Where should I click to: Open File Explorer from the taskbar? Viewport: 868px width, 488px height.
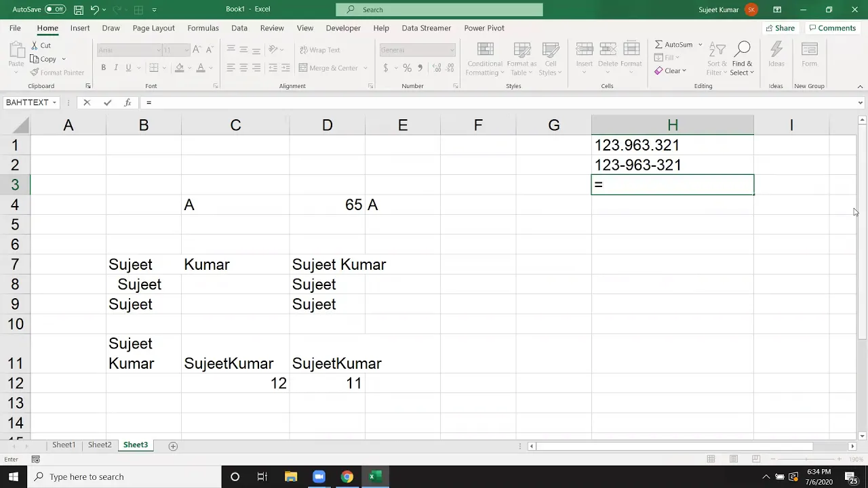tap(291, 476)
